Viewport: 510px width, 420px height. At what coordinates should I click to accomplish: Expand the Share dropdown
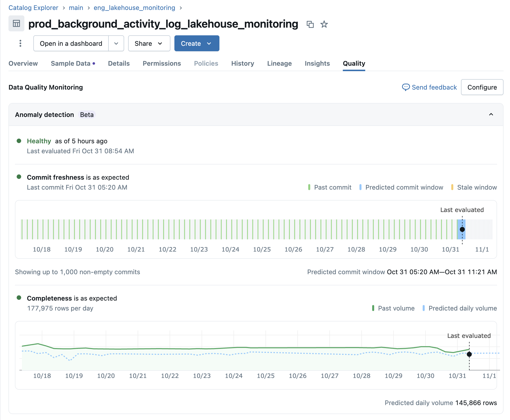point(149,43)
